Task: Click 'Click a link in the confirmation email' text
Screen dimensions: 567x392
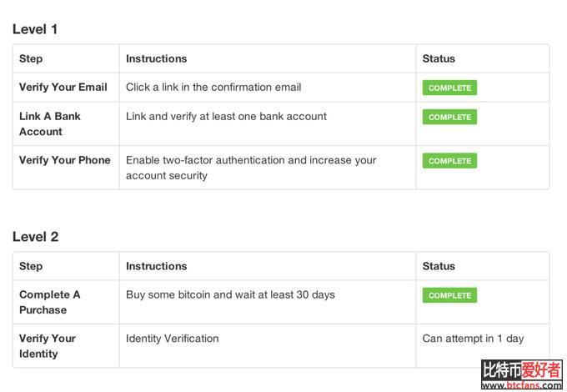Action: pyautogui.click(x=213, y=87)
